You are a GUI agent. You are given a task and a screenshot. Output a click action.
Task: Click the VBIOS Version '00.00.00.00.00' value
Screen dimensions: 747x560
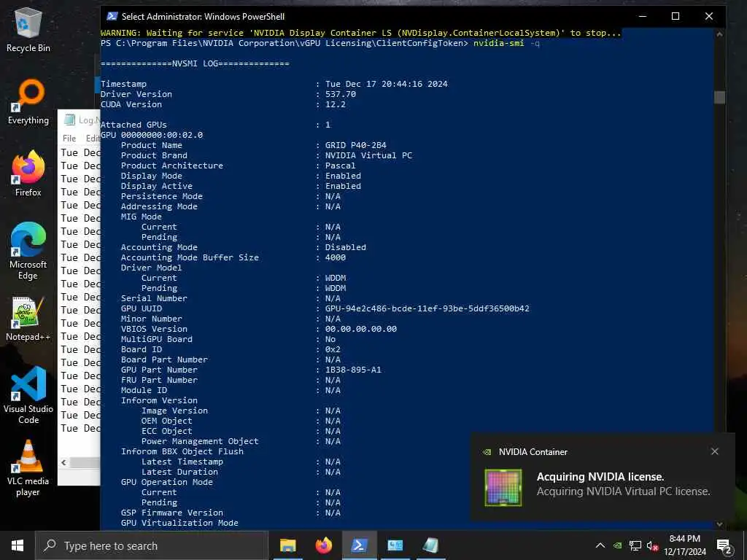[360, 329]
